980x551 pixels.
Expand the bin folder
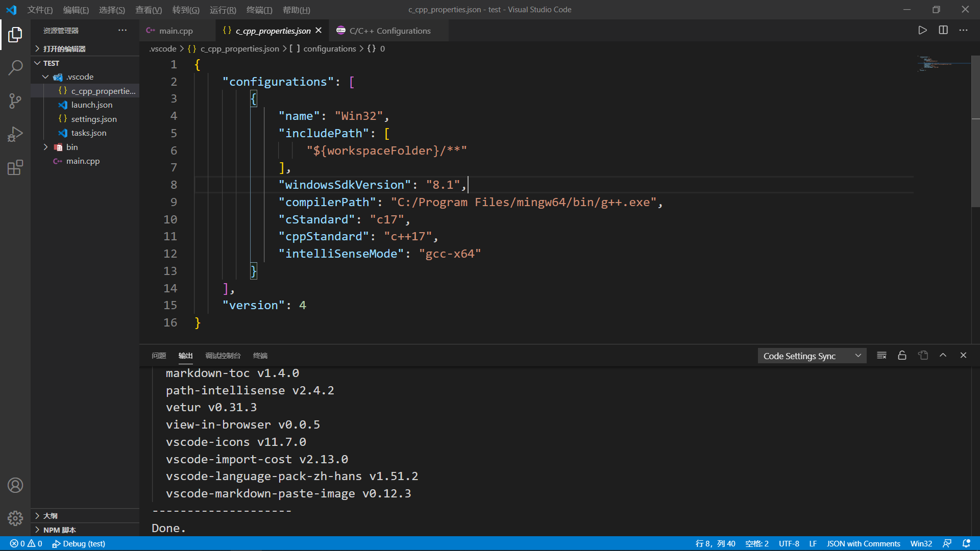(85, 147)
